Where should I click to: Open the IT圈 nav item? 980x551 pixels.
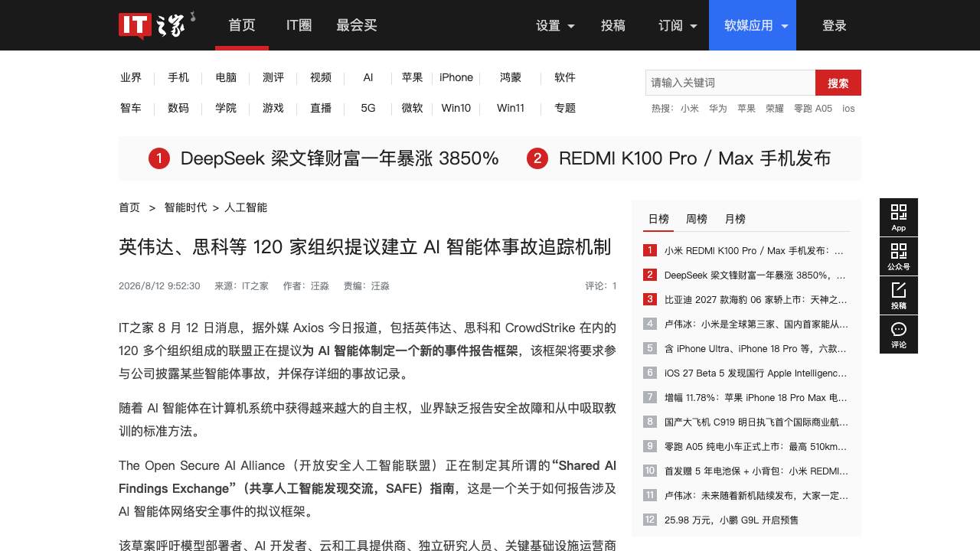[x=299, y=25]
